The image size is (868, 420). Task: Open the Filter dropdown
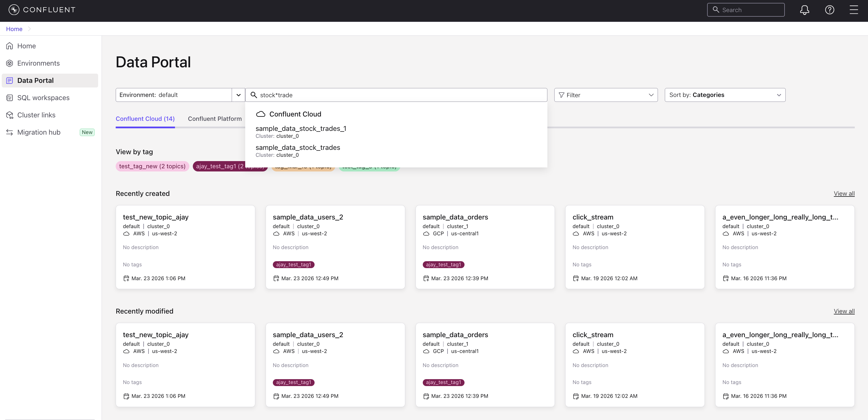click(x=606, y=95)
